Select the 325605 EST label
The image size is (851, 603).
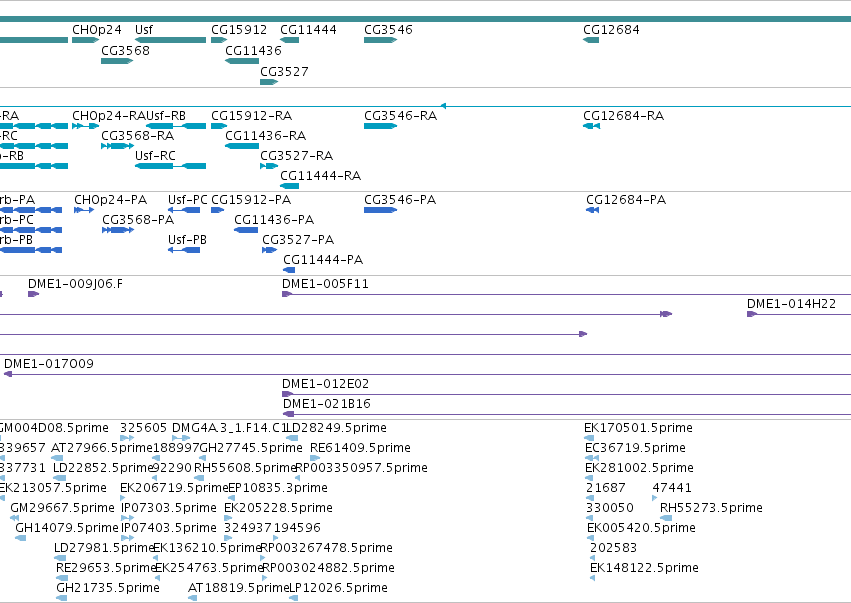click(143, 428)
